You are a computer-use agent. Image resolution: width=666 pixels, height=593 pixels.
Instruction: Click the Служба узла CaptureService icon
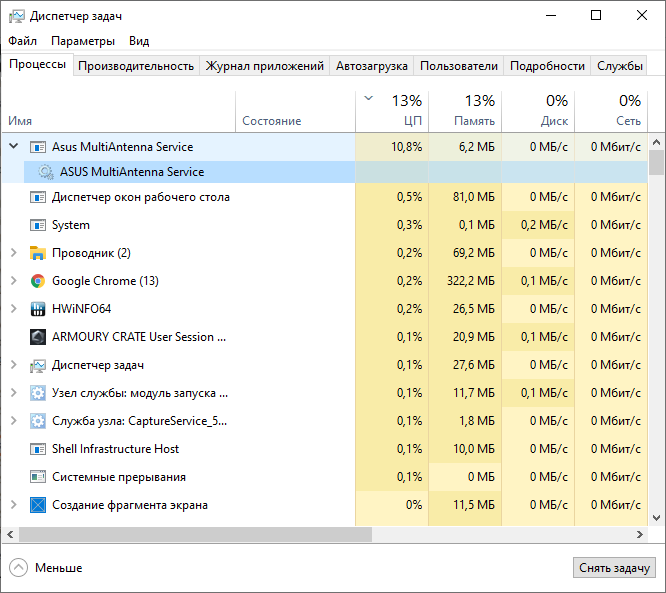point(38,421)
